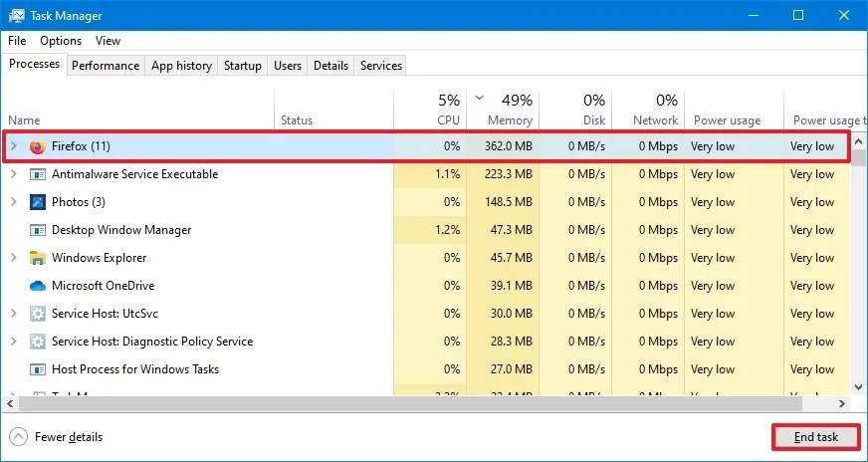Expand Service Host: Diagnostic Policy Service group

tap(14, 341)
